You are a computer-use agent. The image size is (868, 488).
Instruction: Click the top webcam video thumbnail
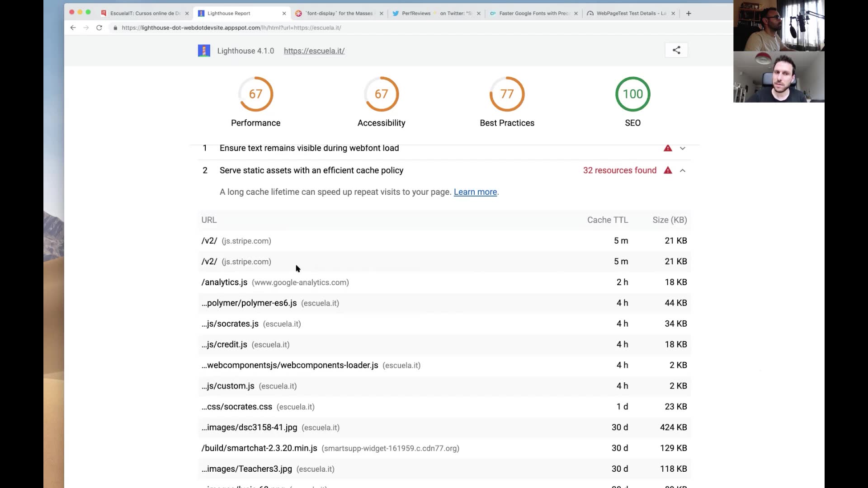click(778, 25)
